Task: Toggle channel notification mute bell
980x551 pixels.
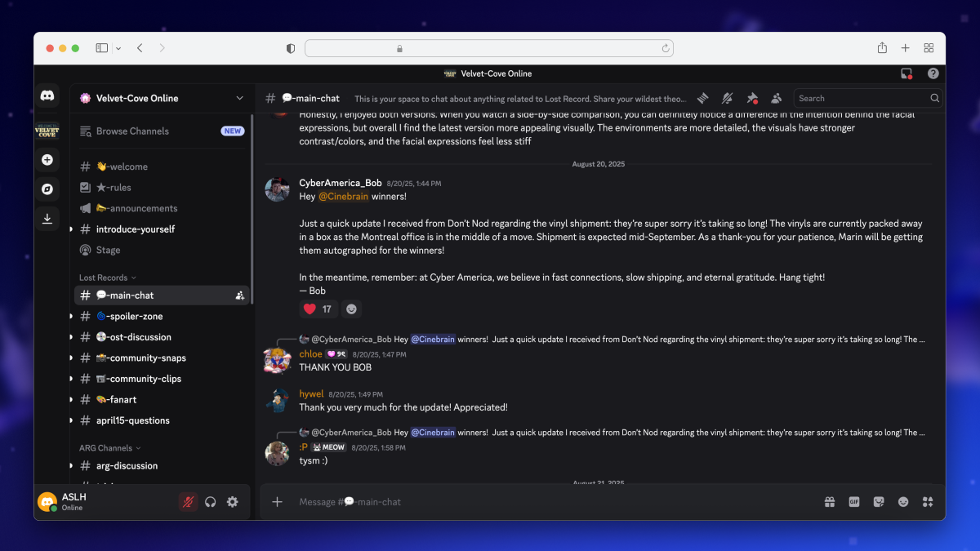Action: [727, 98]
